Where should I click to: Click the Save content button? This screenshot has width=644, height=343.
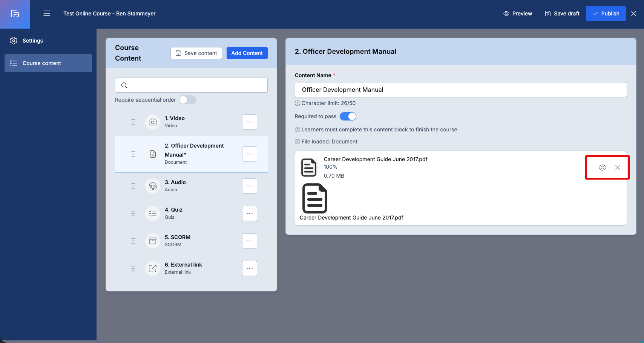[196, 53]
